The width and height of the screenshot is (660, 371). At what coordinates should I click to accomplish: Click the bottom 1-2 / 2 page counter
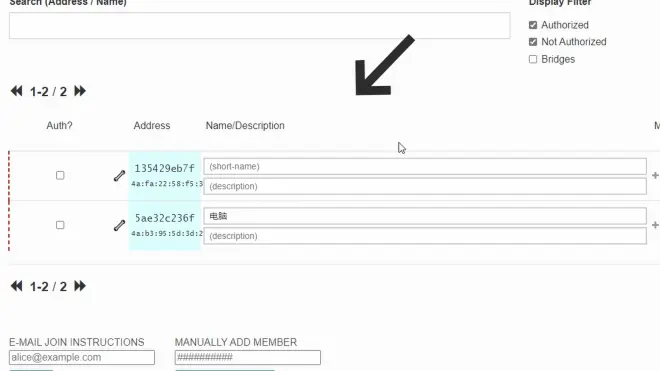coord(48,287)
